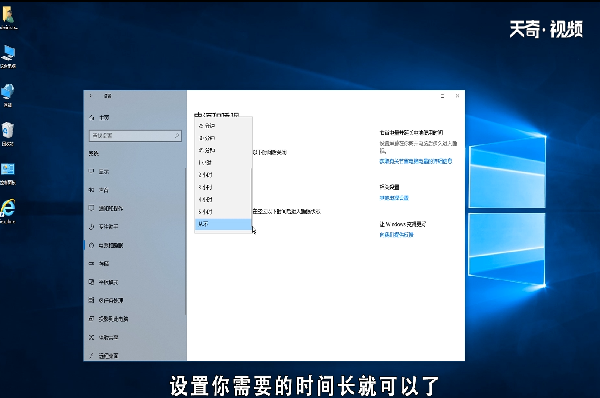
Task: Choose 45 分钟 in the time dropdown list
Action: click(223, 150)
